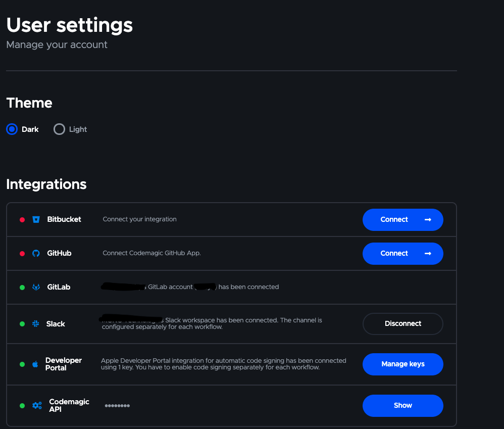This screenshot has width=504, height=429.
Task: Click the green status dot beside Slack
Action: pyautogui.click(x=22, y=324)
